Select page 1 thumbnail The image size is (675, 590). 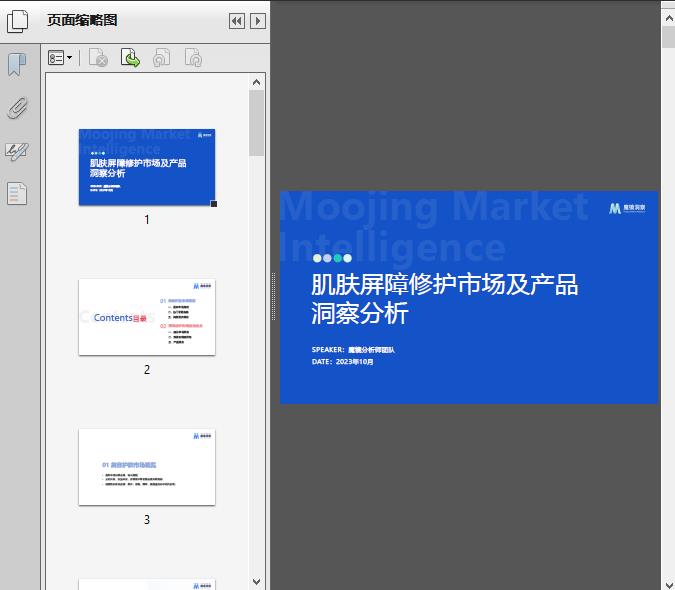[x=147, y=167]
